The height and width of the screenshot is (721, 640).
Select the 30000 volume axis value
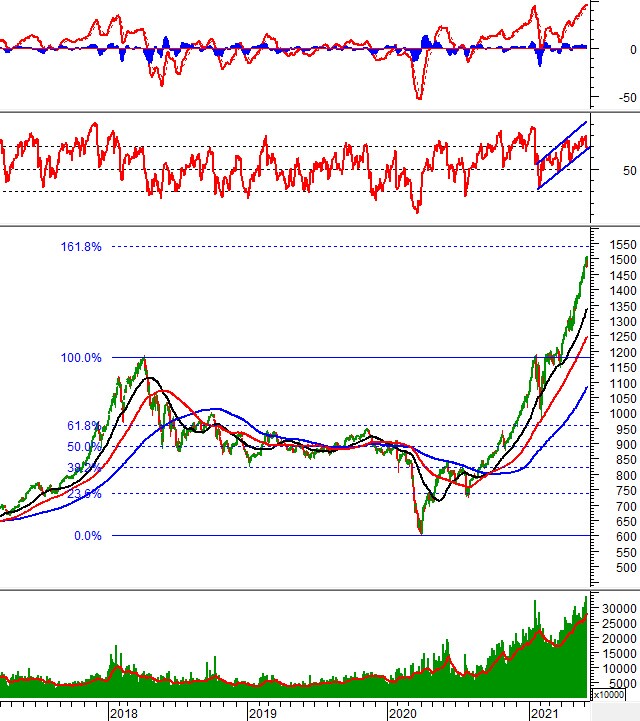(x=620, y=608)
